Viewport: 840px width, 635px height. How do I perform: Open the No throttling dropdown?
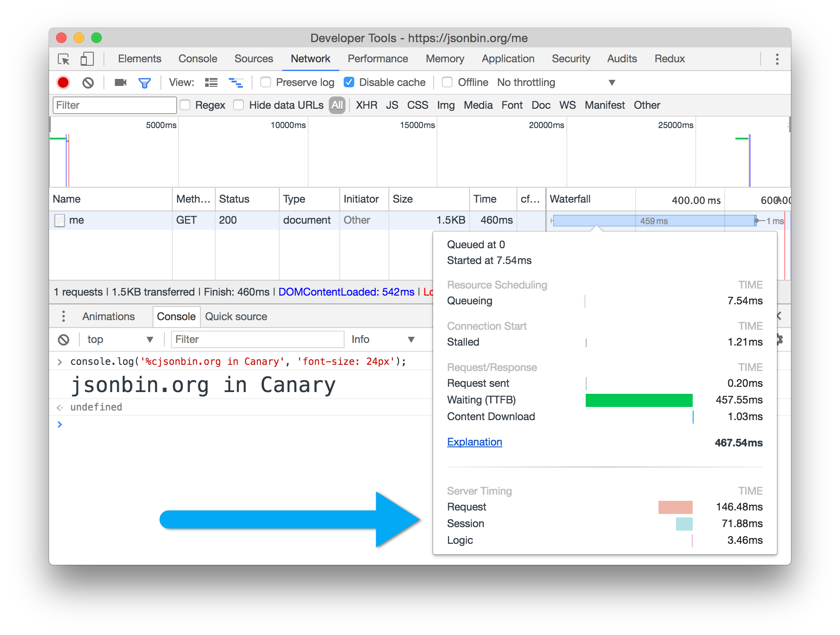tap(556, 82)
